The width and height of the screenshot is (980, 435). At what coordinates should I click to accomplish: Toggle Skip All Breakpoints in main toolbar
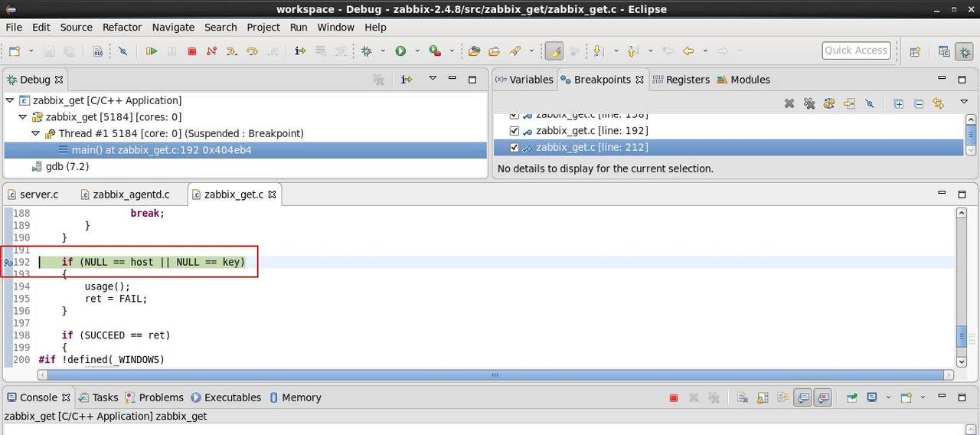pyautogui.click(x=122, y=51)
